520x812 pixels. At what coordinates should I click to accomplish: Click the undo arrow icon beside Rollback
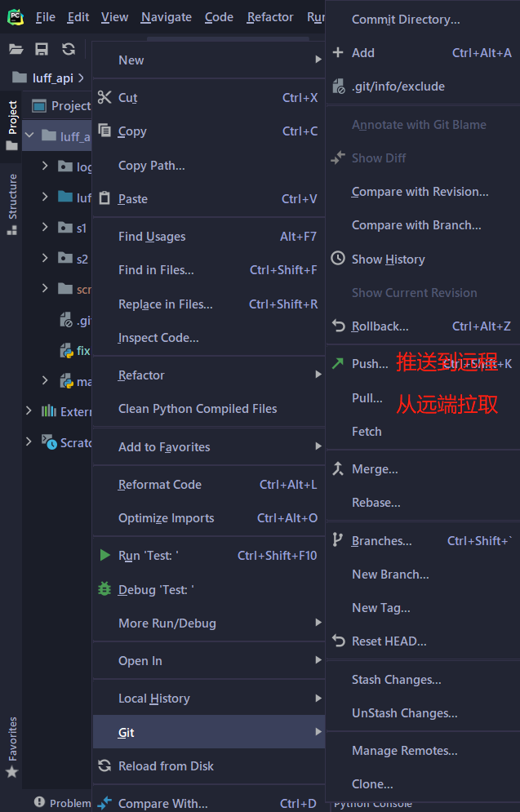point(338,326)
